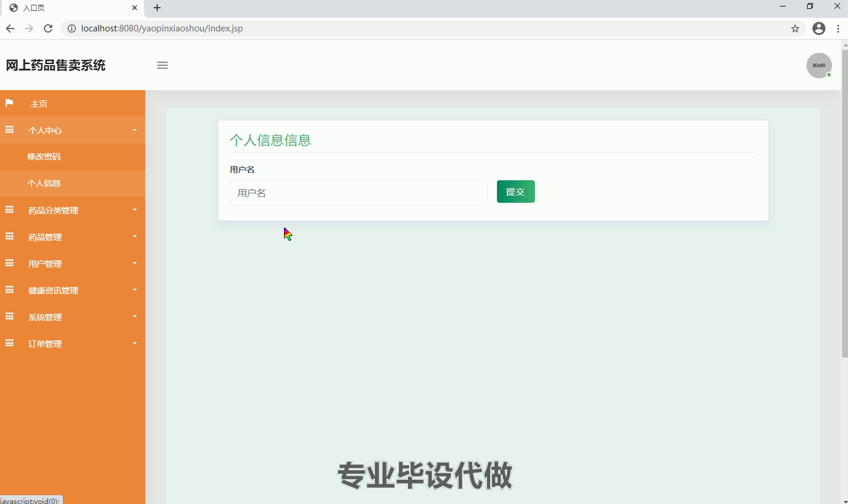The height and width of the screenshot is (504, 848).
Task: Expand 药品管理 dropdown arrow
Action: pos(135,237)
